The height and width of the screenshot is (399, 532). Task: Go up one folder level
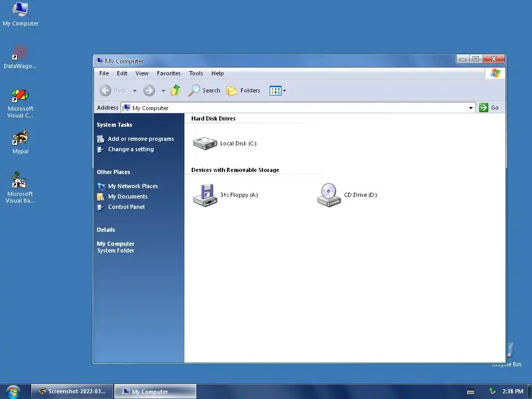tap(176, 90)
